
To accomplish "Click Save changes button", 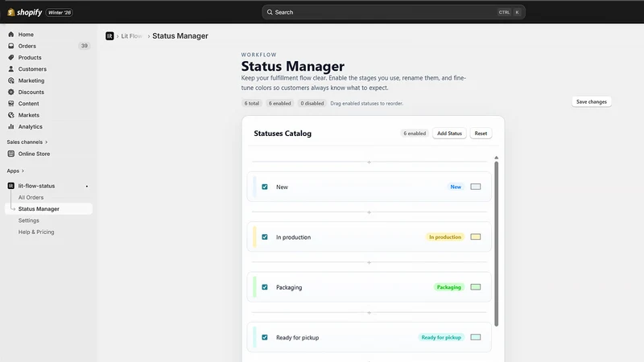I will pyautogui.click(x=592, y=102).
